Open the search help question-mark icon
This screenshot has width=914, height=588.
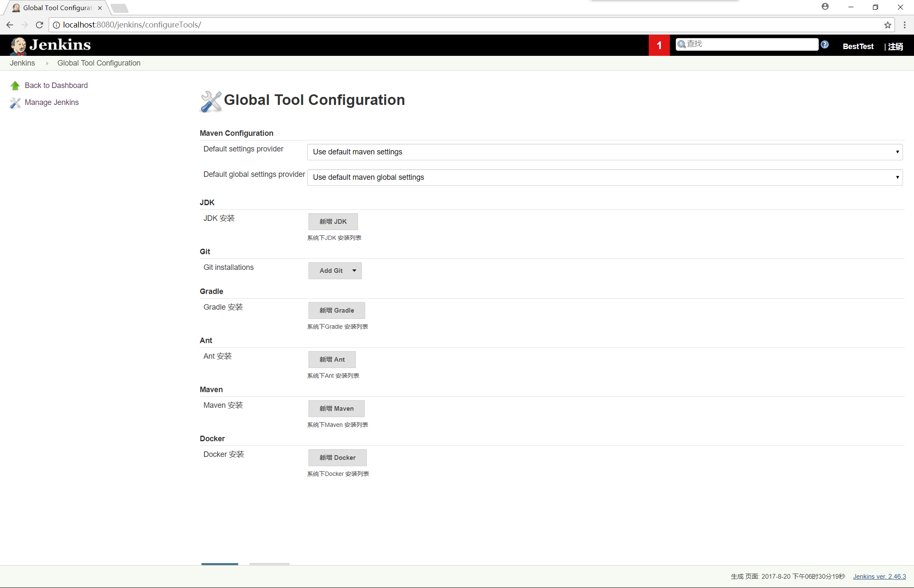tap(825, 44)
